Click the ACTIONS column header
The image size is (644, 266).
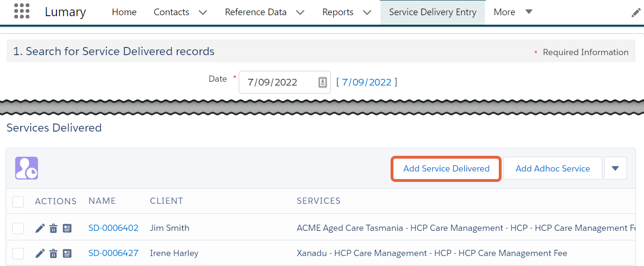point(56,201)
